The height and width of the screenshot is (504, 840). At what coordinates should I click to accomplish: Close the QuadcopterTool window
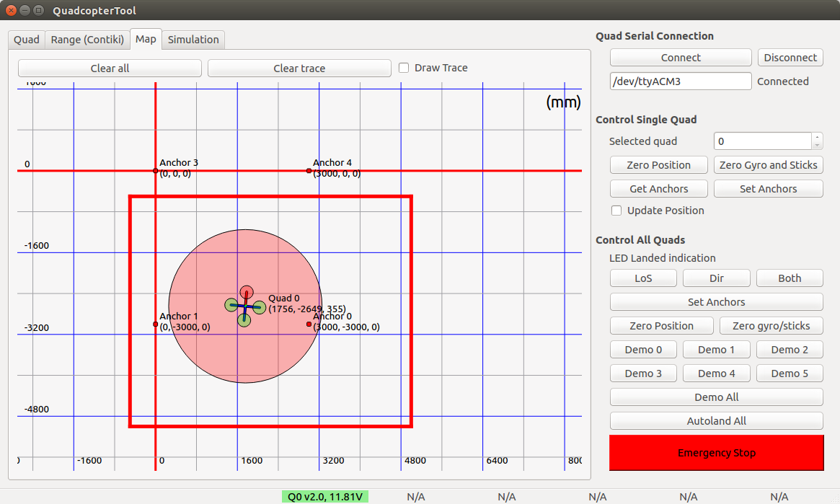tap(12, 10)
